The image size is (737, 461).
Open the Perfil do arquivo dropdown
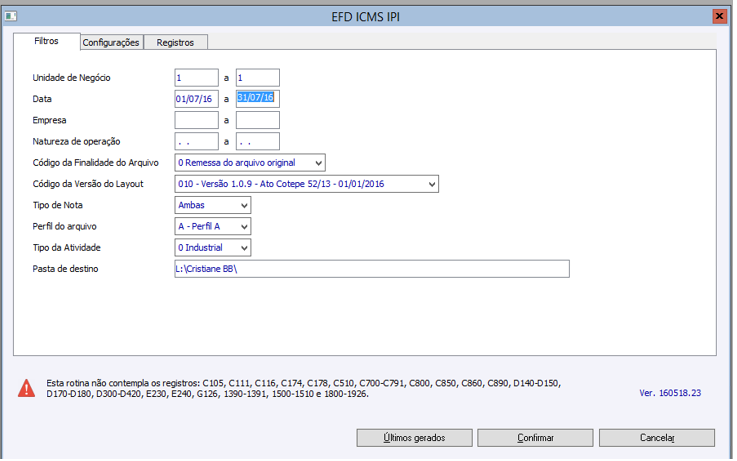tap(212, 226)
